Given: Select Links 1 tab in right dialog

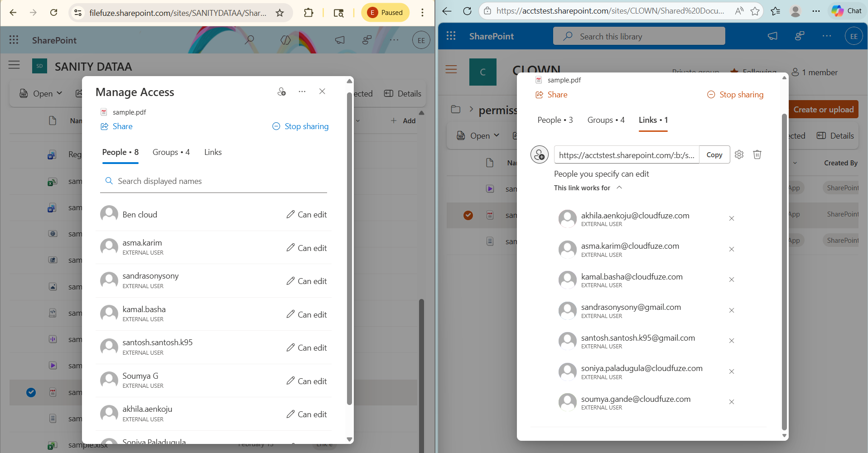Looking at the screenshot, I should click(x=653, y=120).
